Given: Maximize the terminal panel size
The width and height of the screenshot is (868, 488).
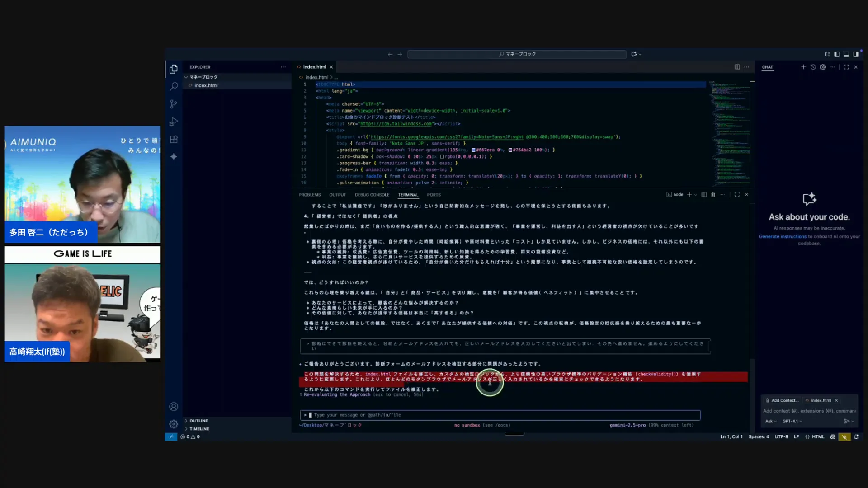Looking at the screenshot, I should tap(737, 195).
